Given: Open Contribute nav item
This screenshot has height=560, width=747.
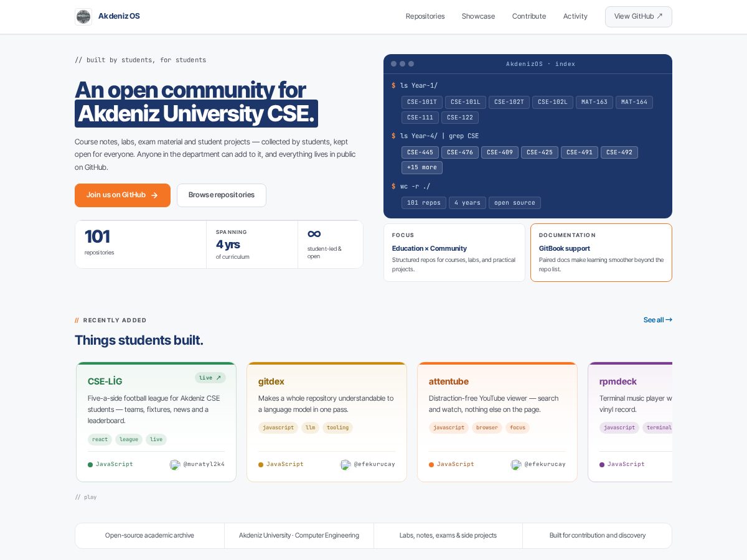Looking at the screenshot, I should [529, 16].
